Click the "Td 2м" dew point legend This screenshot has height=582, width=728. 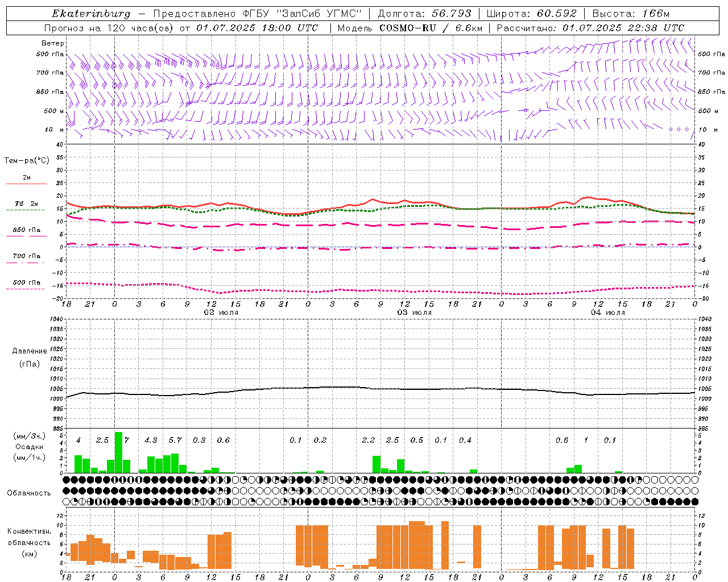26,203
